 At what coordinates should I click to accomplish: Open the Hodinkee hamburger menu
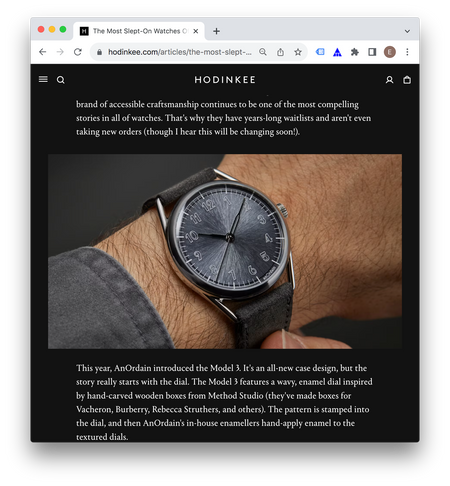[43, 79]
